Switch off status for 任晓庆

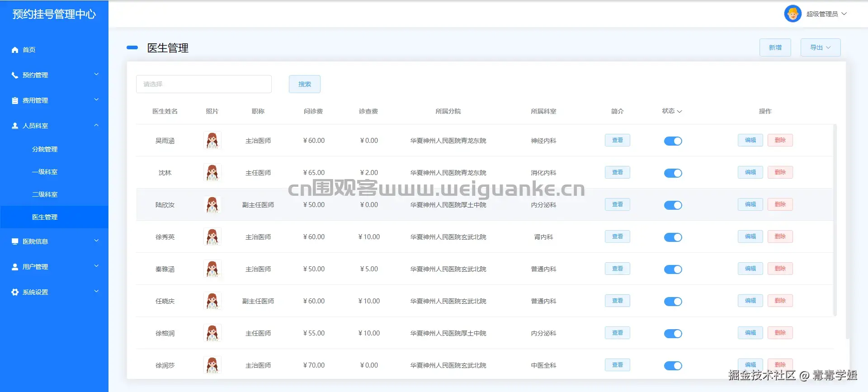tap(673, 302)
